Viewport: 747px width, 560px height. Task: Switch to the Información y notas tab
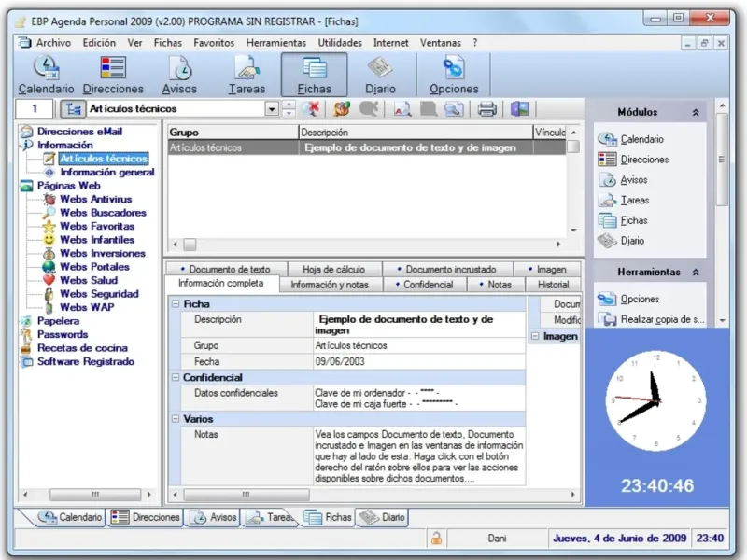pos(330,285)
